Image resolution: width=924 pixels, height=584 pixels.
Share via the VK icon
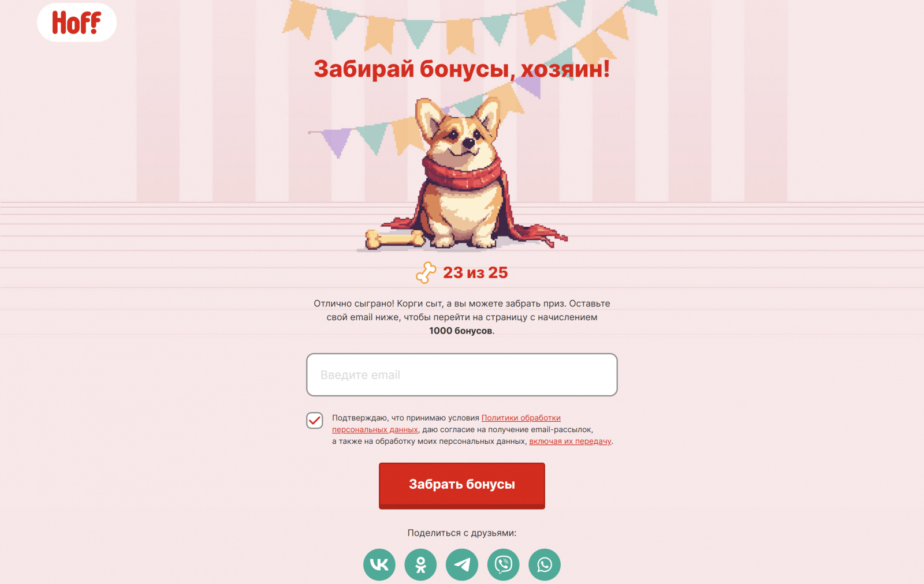point(379,564)
